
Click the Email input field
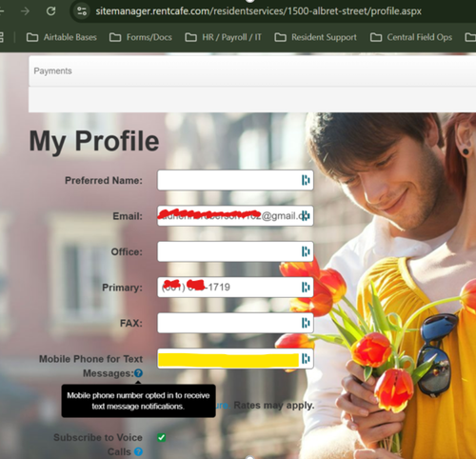(235, 216)
